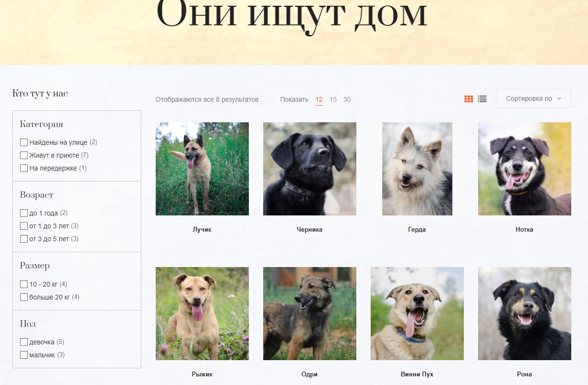The height and width of the screenshot is (385, 588).
Task: Select the Винни Пух dog photo
Action: coord(417,313)
